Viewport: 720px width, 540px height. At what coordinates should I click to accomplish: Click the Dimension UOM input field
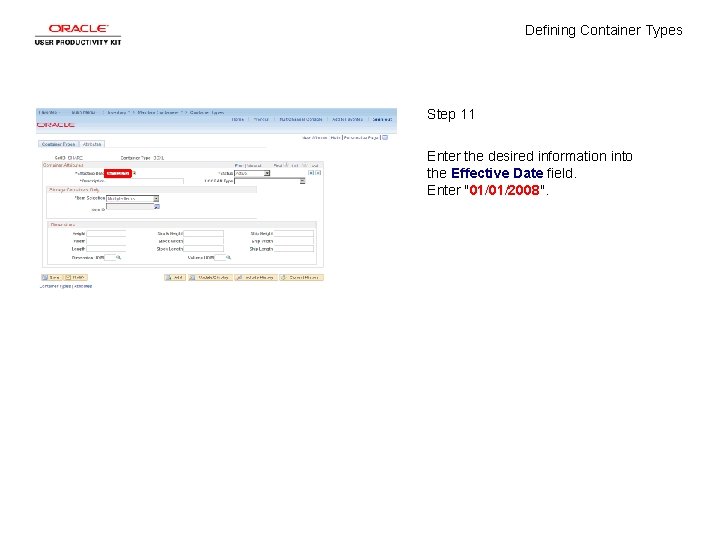point(110,258)
